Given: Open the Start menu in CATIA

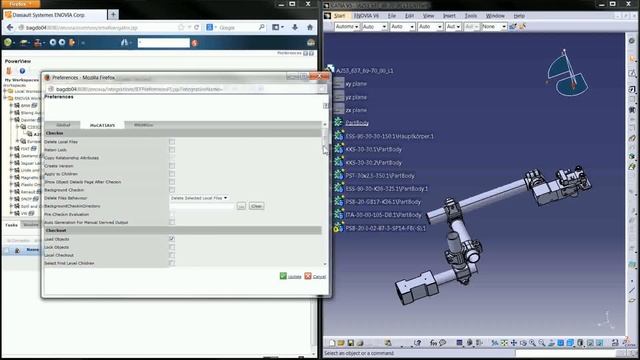Looking at the screenshot, I should 340,16.
